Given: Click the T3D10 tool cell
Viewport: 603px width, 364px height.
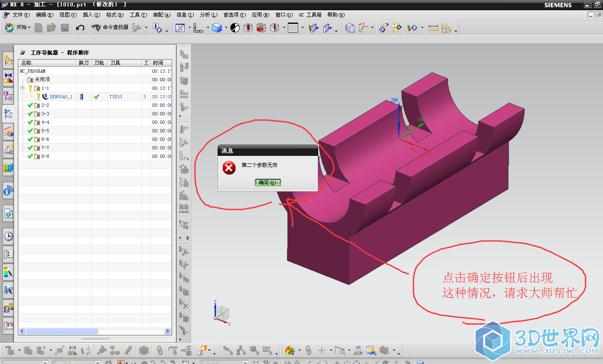Looking at the screenshot, I should [115, 97].
